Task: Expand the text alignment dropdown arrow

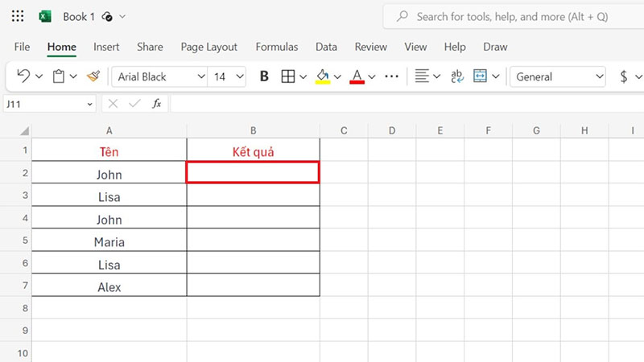Action: coord(436,77)
